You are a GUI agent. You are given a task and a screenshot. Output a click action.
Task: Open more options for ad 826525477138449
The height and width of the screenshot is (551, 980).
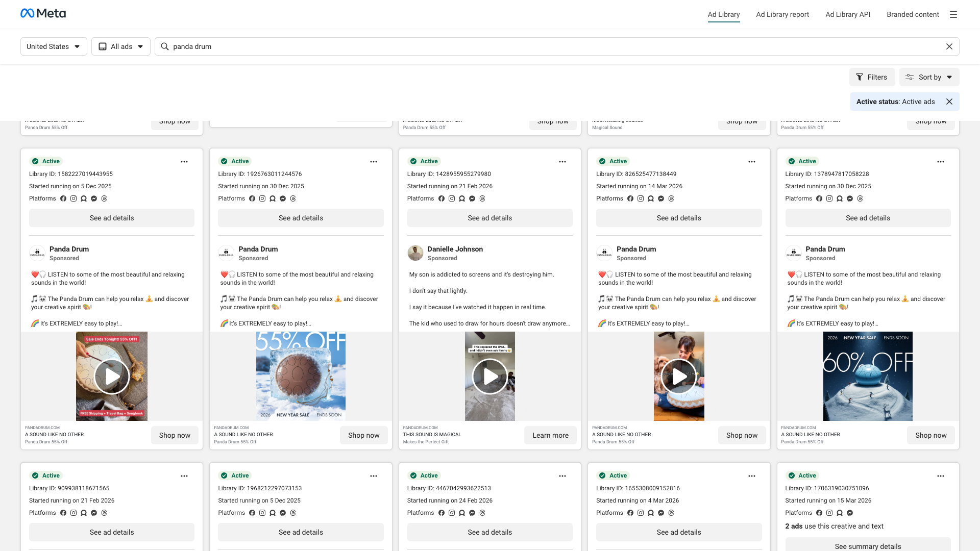pos(751,162)
